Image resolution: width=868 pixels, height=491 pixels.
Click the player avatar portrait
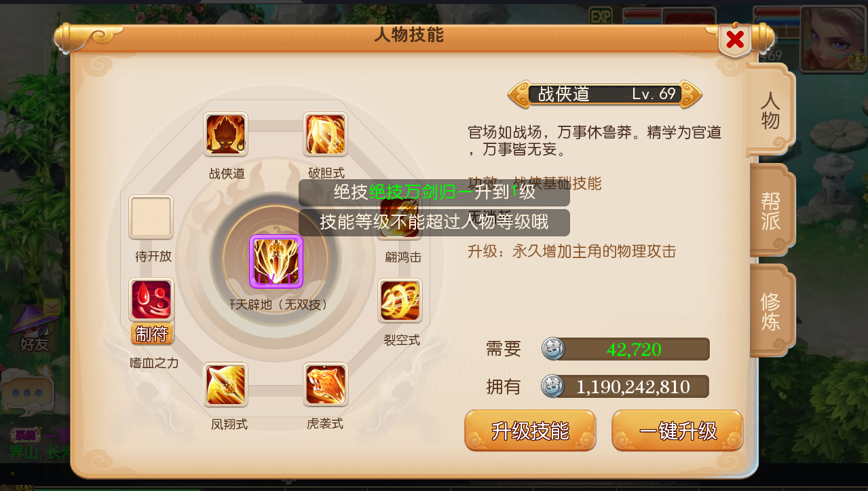[827, 39]
